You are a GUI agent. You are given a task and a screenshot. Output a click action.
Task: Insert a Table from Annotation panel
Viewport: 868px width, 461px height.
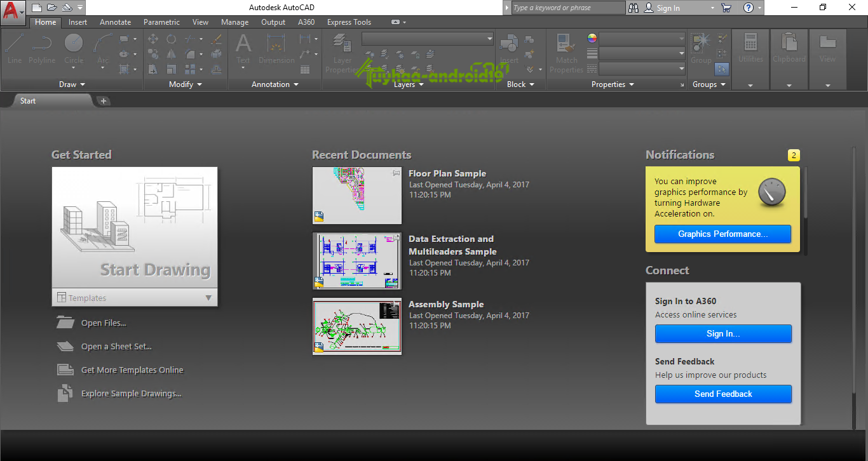coord(305,69)
